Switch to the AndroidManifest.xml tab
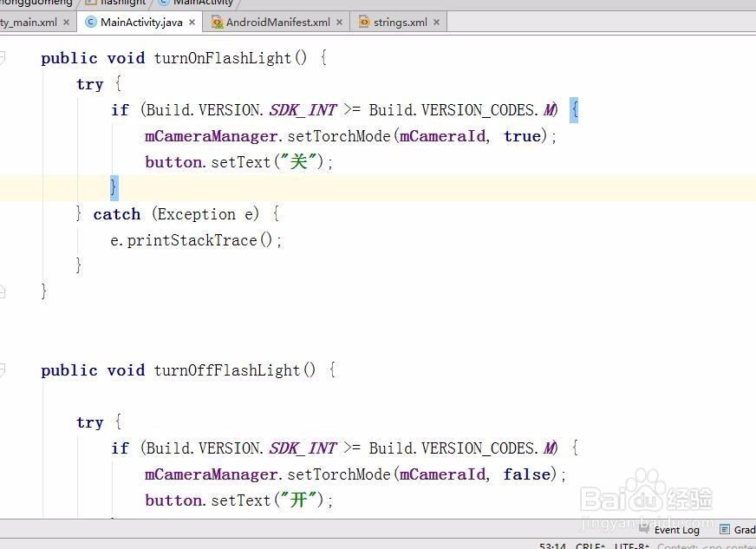 tap(276, 22)
